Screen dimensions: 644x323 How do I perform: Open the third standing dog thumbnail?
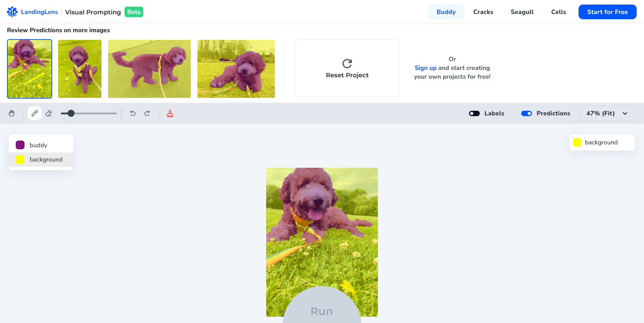pyautogui.click(x=149, y=69)
